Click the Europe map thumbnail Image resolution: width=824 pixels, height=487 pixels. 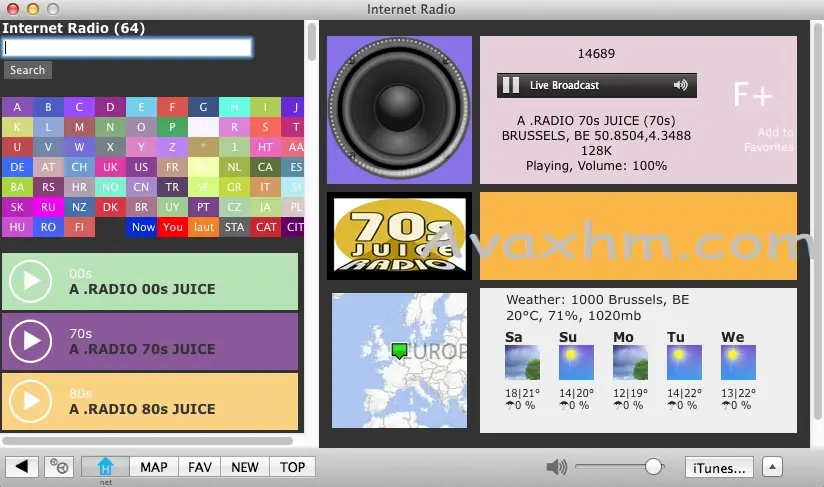pos(399,360)
